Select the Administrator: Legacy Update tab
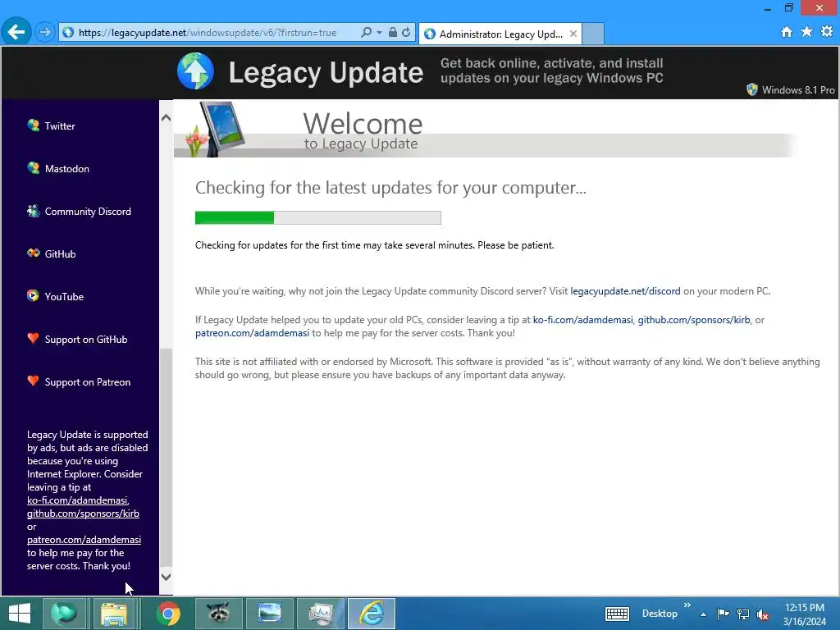This screenshot has width=840, height=630. click(x=500, y=34)
